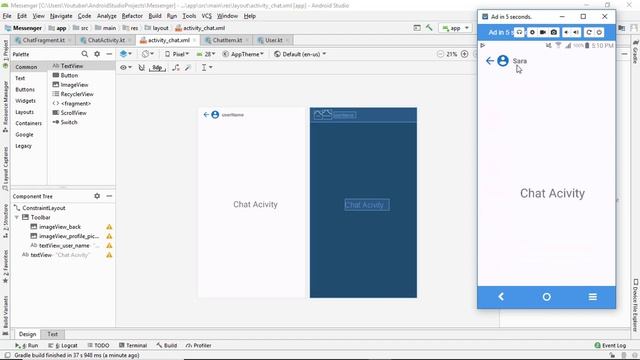Open the Analyze menu
This screenshot has height=360, width=640.
tap(107, 16)
